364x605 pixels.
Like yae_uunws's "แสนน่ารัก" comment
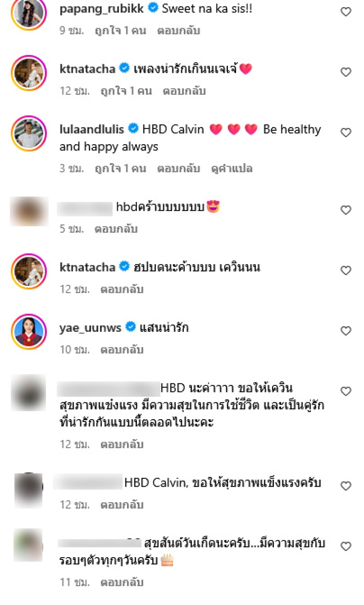coord(346,331)
